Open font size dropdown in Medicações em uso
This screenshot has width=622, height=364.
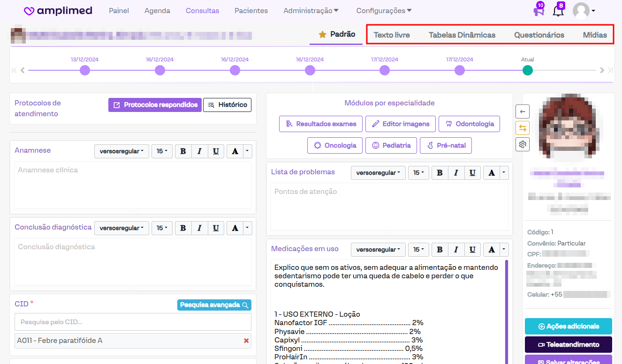418,250
